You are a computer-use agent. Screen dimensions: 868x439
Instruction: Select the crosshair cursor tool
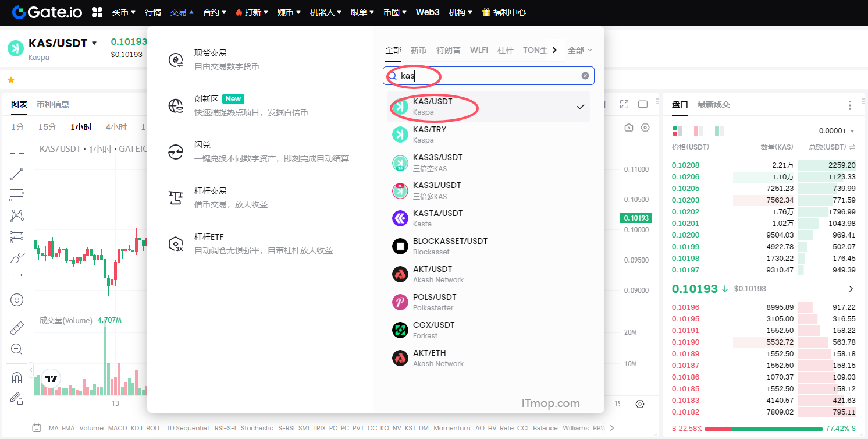point(17,153)
